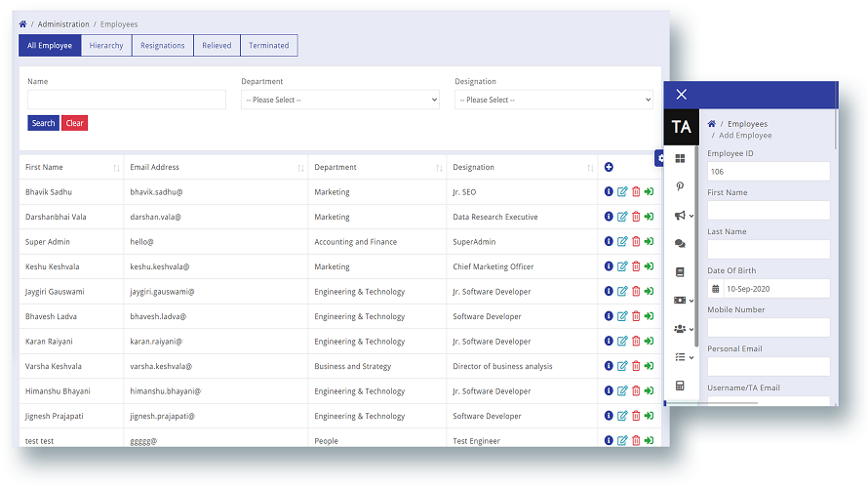Delete Jignesh Prajapati's row

pos(636,416)
